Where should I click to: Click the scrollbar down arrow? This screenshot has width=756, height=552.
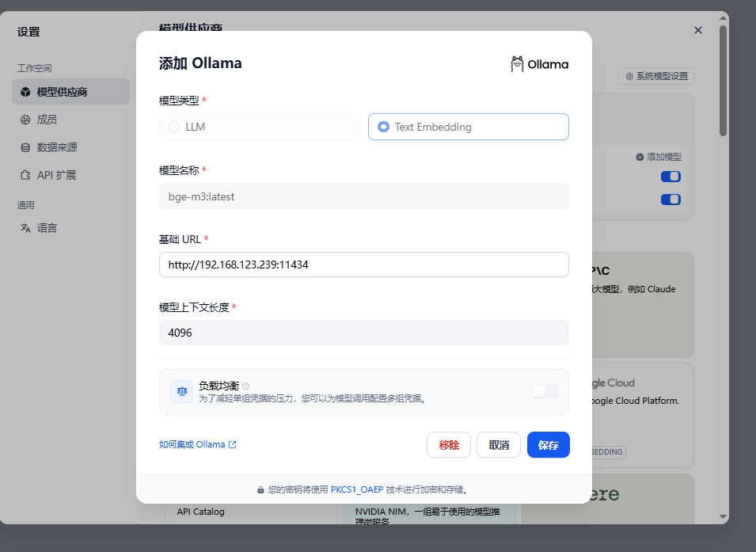[x=723, y=517]
